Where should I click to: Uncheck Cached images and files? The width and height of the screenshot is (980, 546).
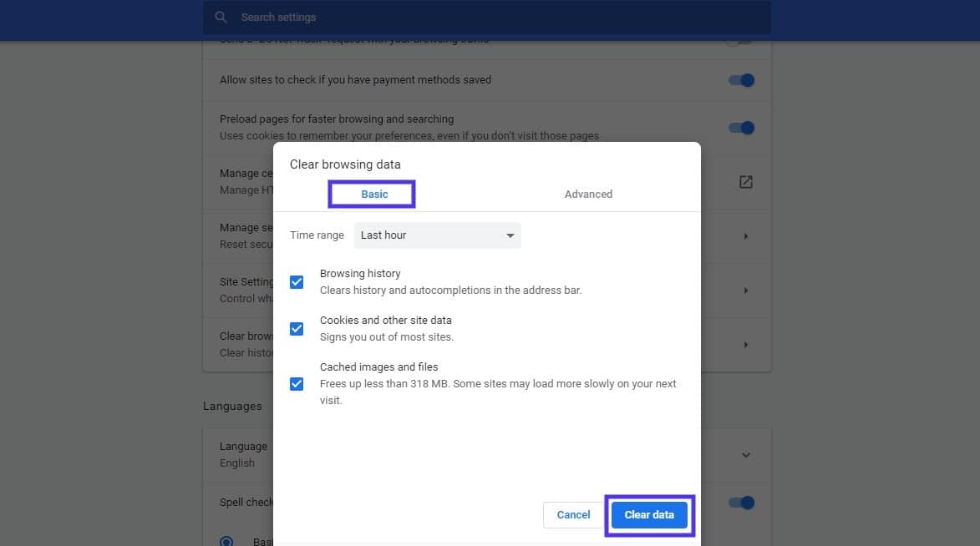[x=297, y=383]
